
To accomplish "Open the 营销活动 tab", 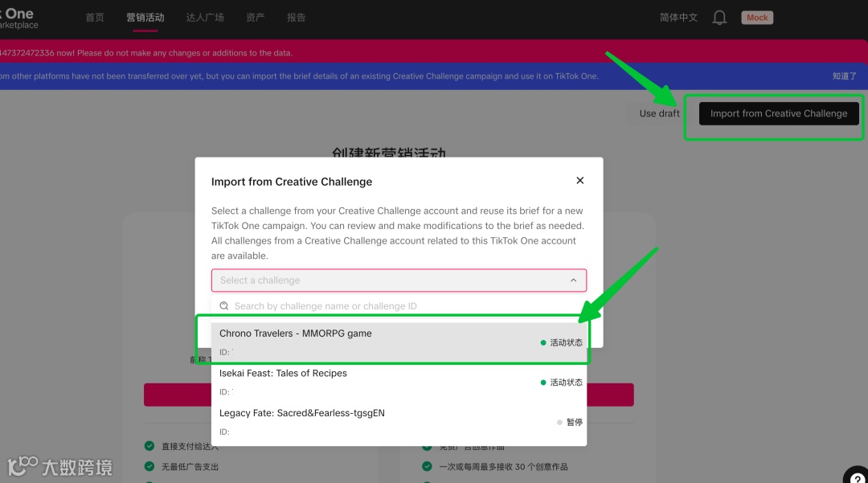I will coord(145,18).
